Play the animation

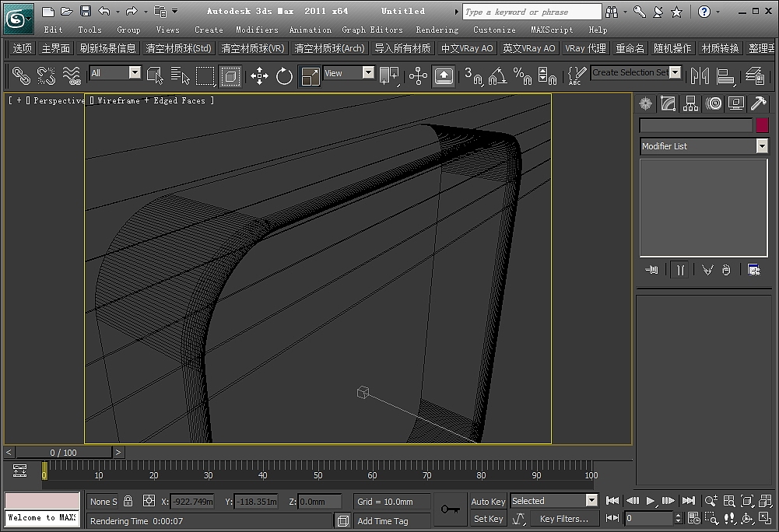651,501
